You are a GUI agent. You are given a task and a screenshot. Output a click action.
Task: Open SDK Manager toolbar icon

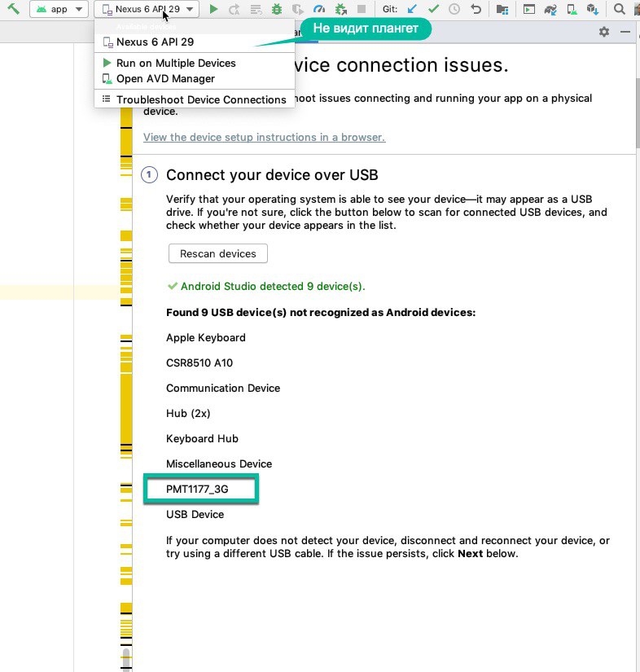(x=593, y=9)
